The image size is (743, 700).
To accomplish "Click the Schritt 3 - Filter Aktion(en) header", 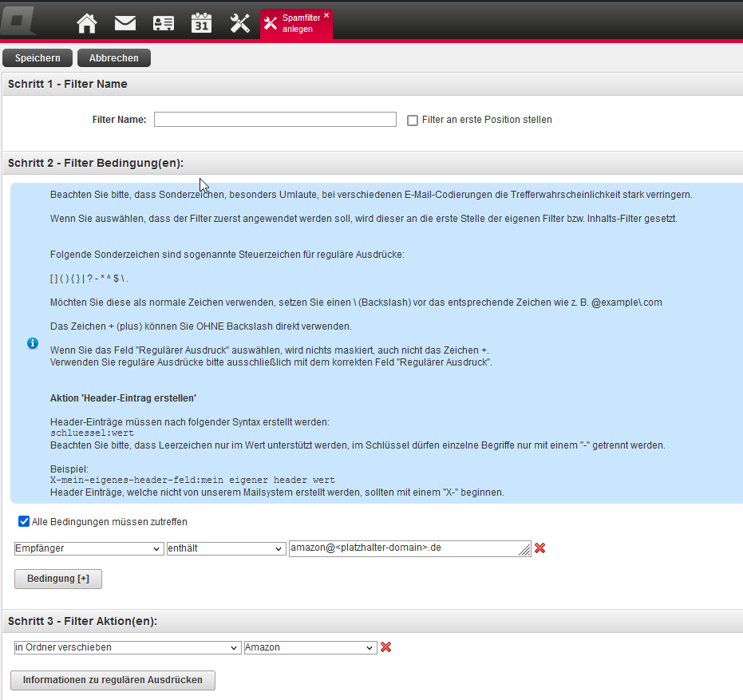I will 82,621.
